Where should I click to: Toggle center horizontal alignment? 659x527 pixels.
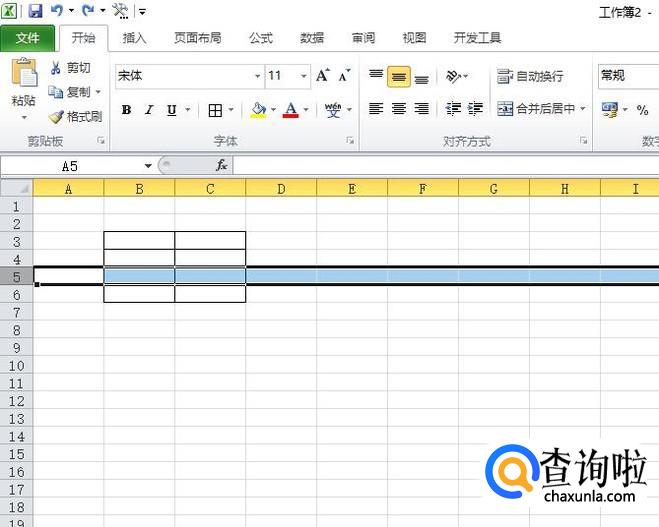click(399, 109)
